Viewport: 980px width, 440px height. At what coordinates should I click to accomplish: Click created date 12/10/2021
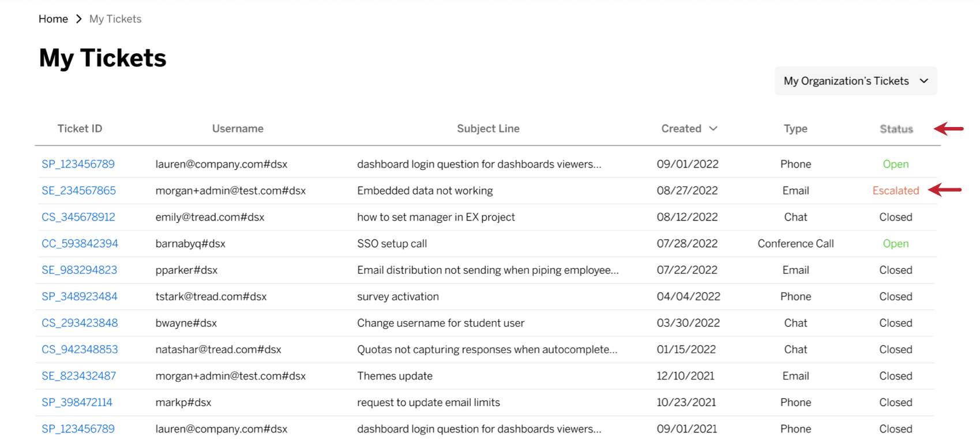click(x=686, y=376)
